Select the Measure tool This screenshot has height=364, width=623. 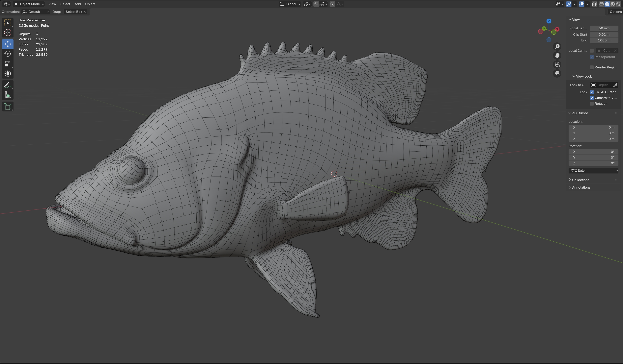click(8, 95)
